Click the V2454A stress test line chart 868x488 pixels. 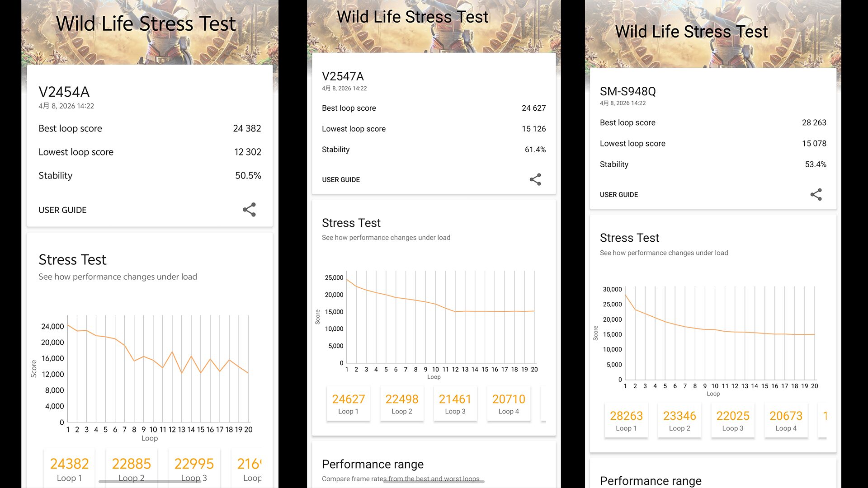tap(158, 368)
